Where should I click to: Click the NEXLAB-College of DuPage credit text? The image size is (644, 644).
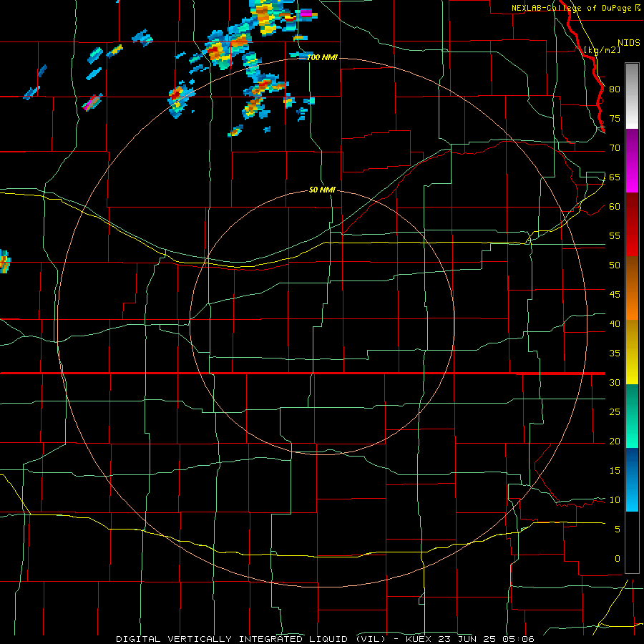[571, 8]
